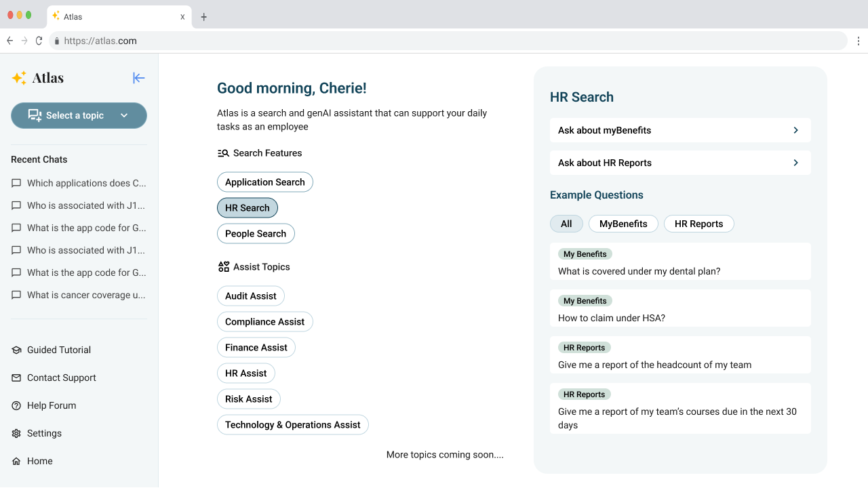The image size is (868, 488).
Task: Click the Help Forum question mark icon
Action: click(16, 405)
